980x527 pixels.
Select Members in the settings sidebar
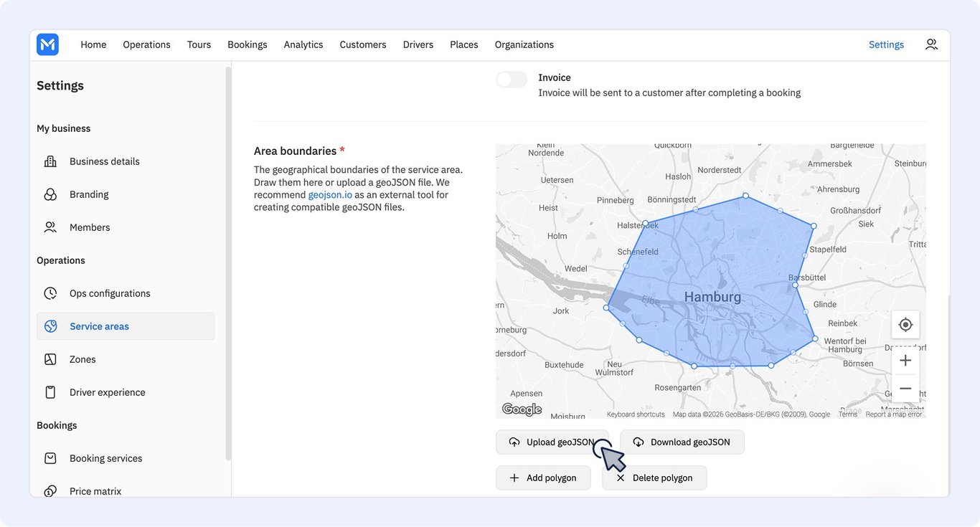126,227
